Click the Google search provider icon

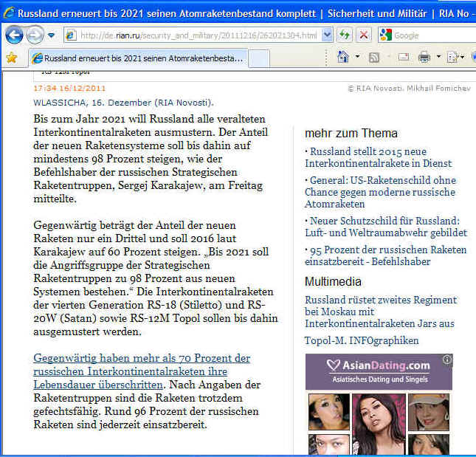click(x=385, y=35)
